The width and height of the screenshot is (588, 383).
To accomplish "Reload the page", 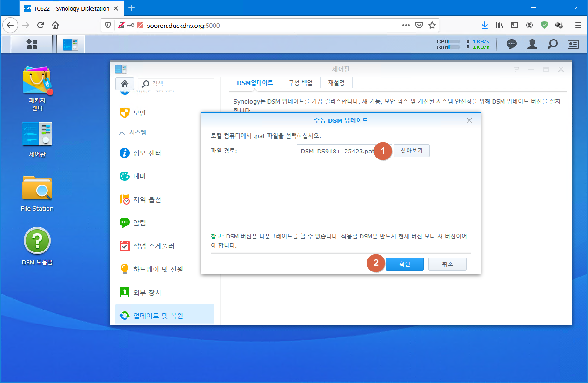I will [x=40, y=25].
